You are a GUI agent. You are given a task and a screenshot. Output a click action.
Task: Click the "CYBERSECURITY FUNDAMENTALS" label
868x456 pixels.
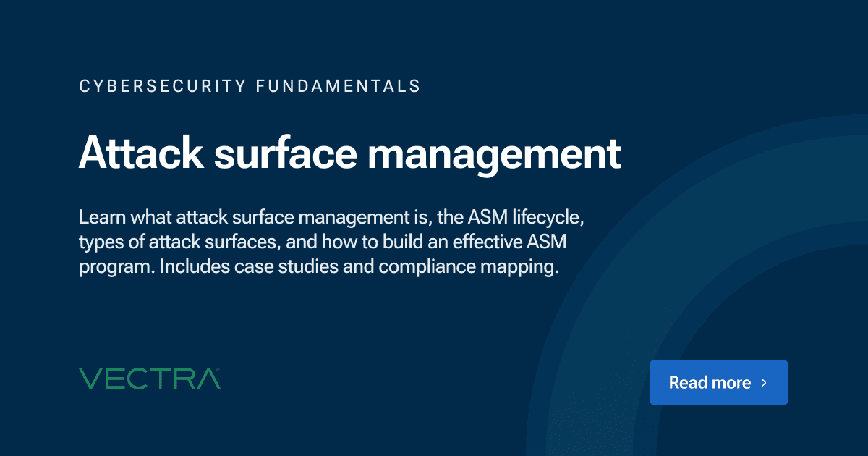coord(250,87)
